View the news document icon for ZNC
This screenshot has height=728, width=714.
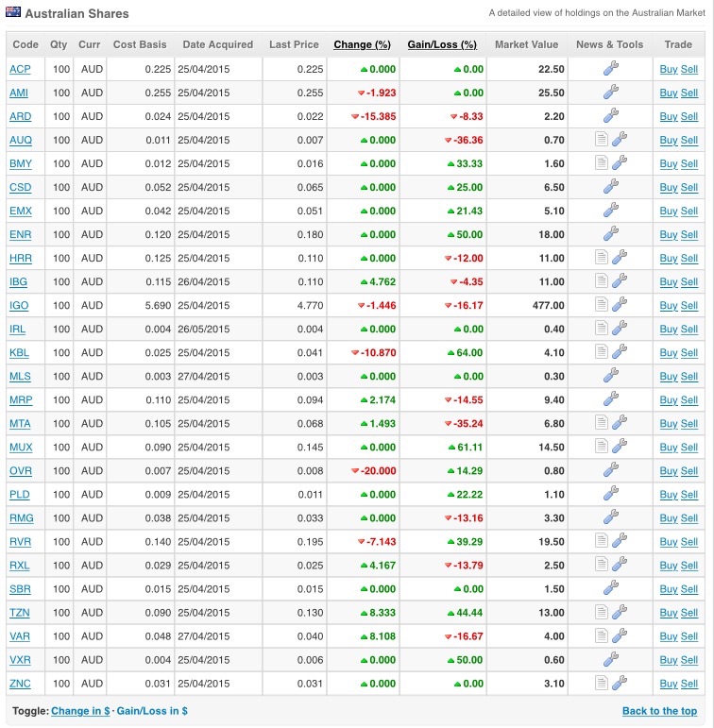tap(601, 683)
